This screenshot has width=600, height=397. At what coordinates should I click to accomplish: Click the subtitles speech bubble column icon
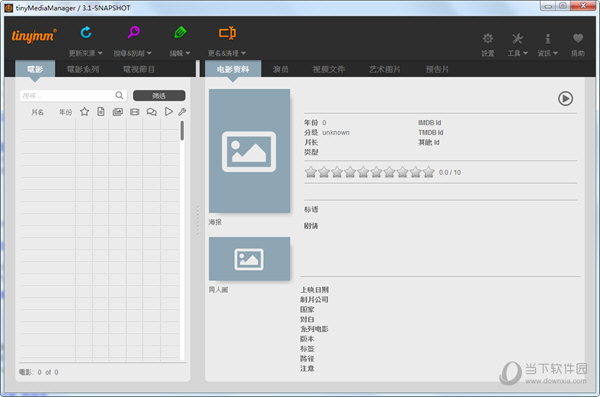(152, 112)
